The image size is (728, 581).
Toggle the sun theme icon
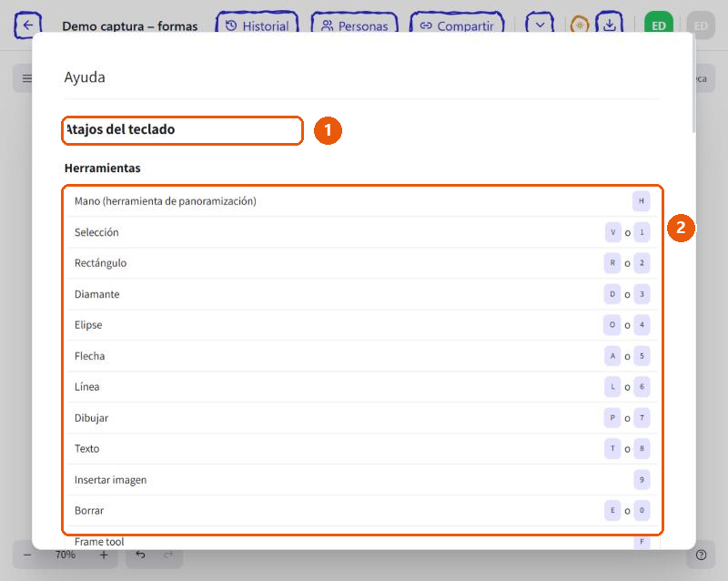pyautogui.click(x=580, y=25)
